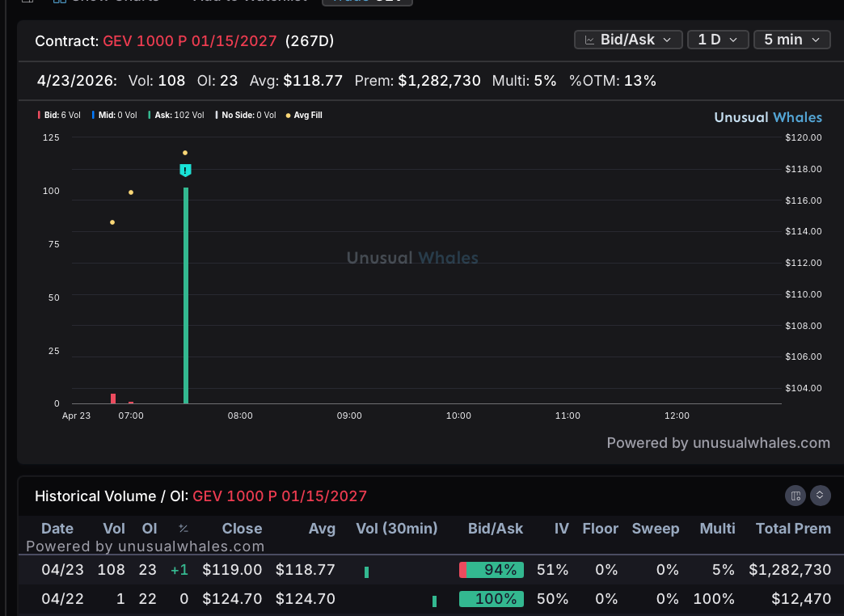
Task: Click the 50% IV cell
Action: pyautogui.click(x=553, y=599)
